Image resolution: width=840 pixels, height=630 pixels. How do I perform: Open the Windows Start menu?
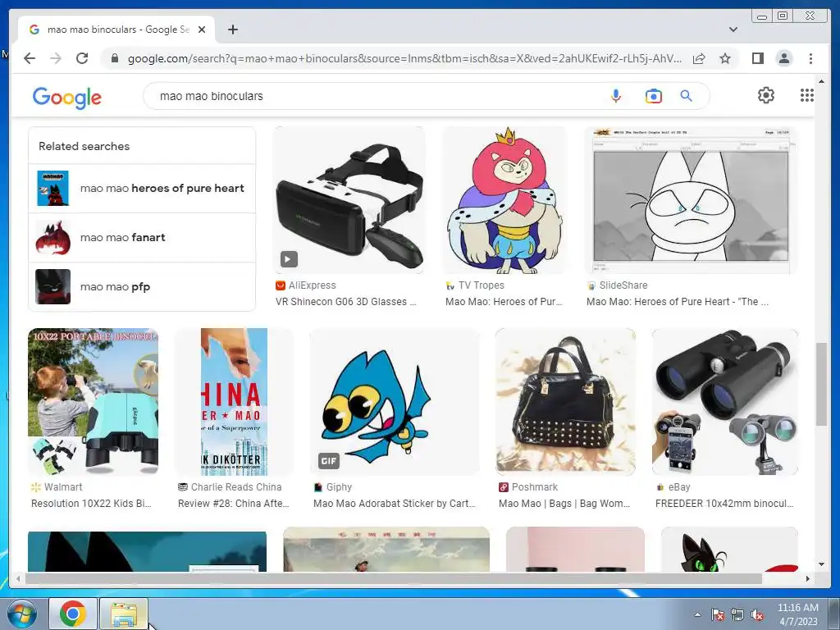click(21, 614)
